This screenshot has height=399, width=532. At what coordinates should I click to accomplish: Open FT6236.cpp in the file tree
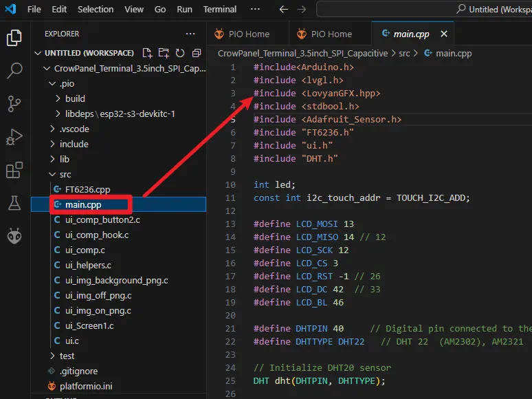tap(87, 189)
